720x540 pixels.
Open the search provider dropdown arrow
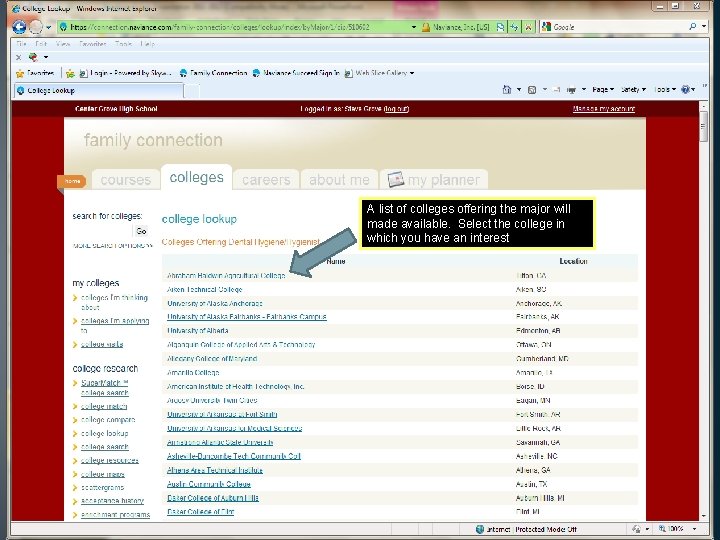click(x=704, y=27)
